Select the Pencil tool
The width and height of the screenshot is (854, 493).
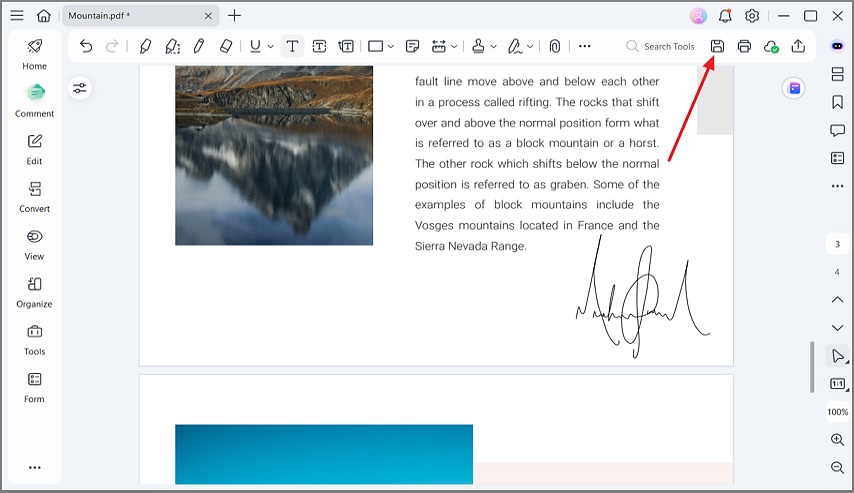199,46
